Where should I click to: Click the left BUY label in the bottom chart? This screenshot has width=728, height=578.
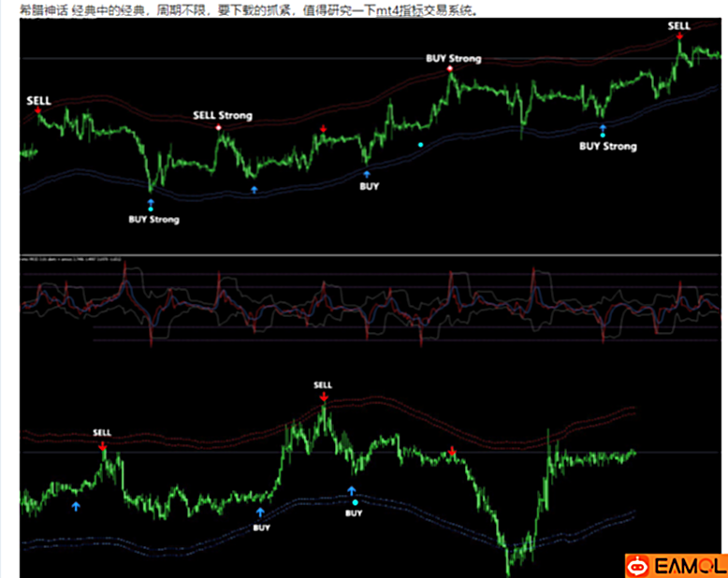click(x=261, y=527)
